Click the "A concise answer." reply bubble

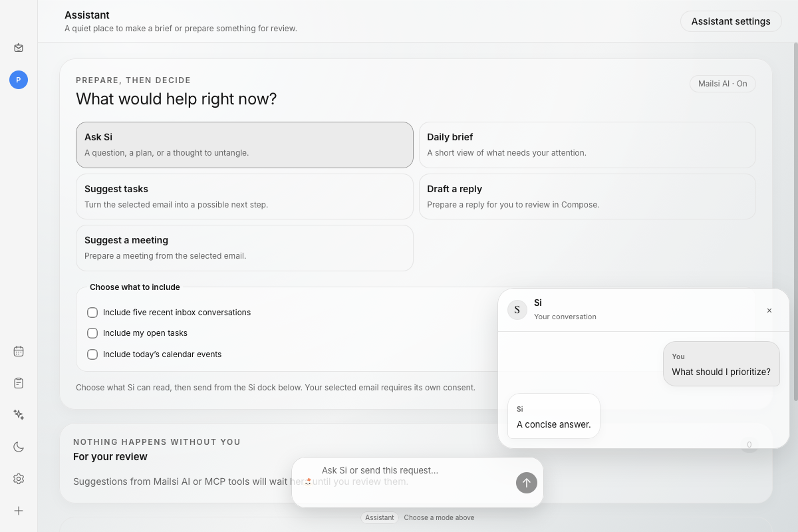(554, 416)
